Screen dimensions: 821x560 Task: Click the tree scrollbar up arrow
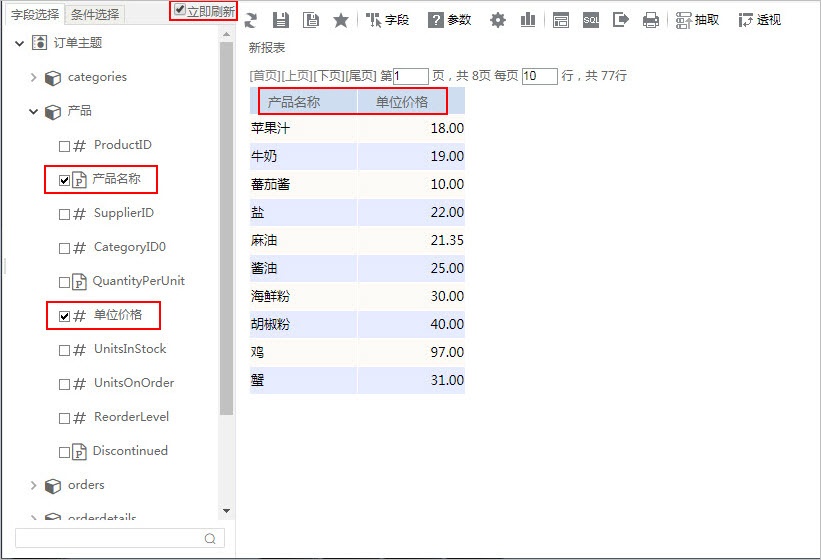point(226,34)
